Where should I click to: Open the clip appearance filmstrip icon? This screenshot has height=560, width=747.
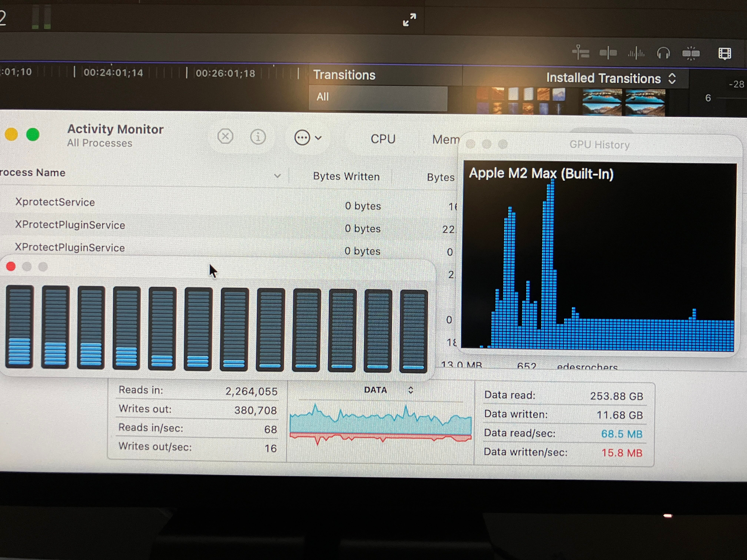pyautogui.click(x=725, y=53)
